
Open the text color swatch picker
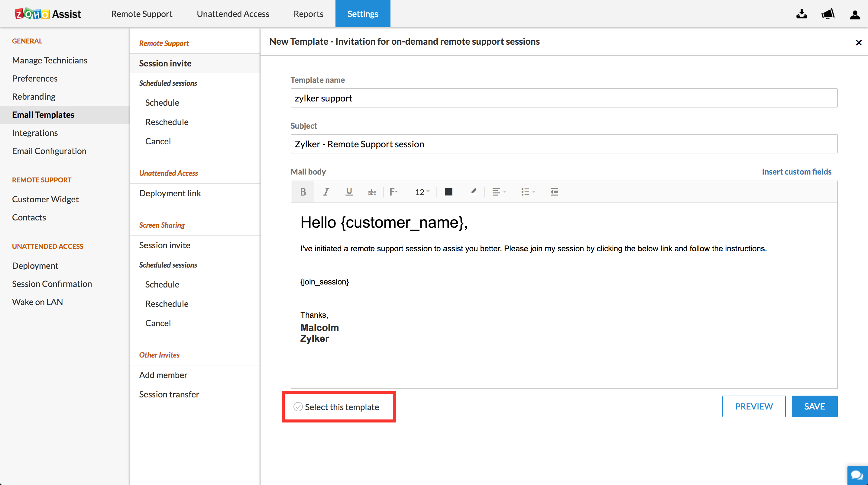pos(449,191)
